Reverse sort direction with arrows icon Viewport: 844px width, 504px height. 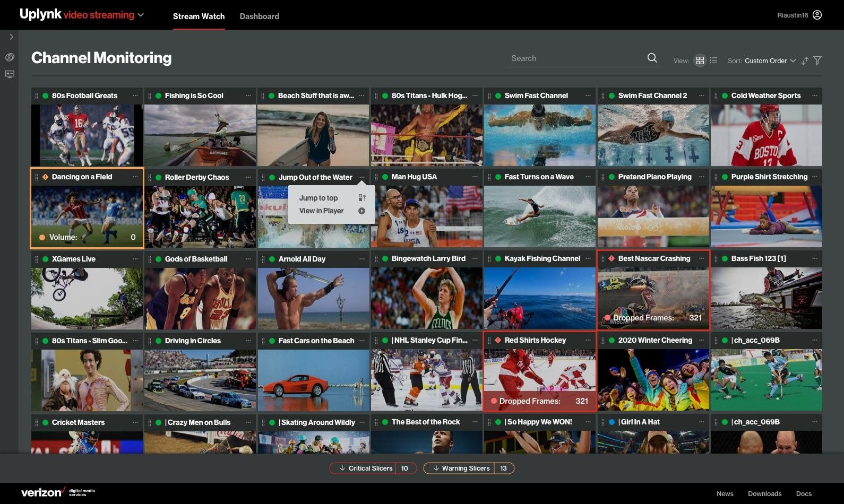tap(805, 60)
